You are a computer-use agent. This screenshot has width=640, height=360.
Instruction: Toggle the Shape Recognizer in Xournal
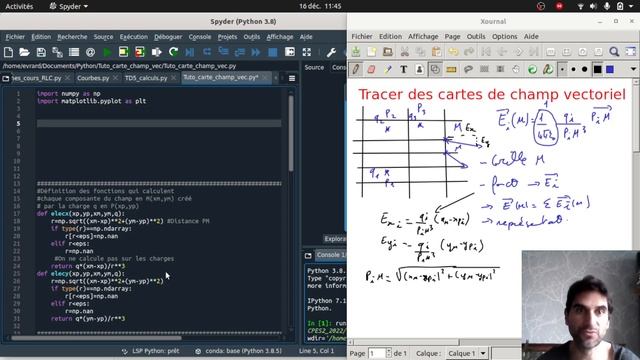coord(435,69)
